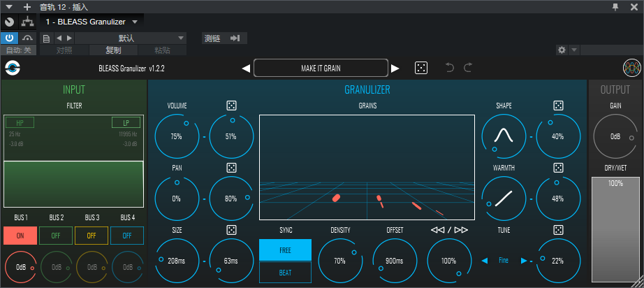644x288 pixels.
Task: Click the bypass curve icon next to power
Action: coord(27,38)
